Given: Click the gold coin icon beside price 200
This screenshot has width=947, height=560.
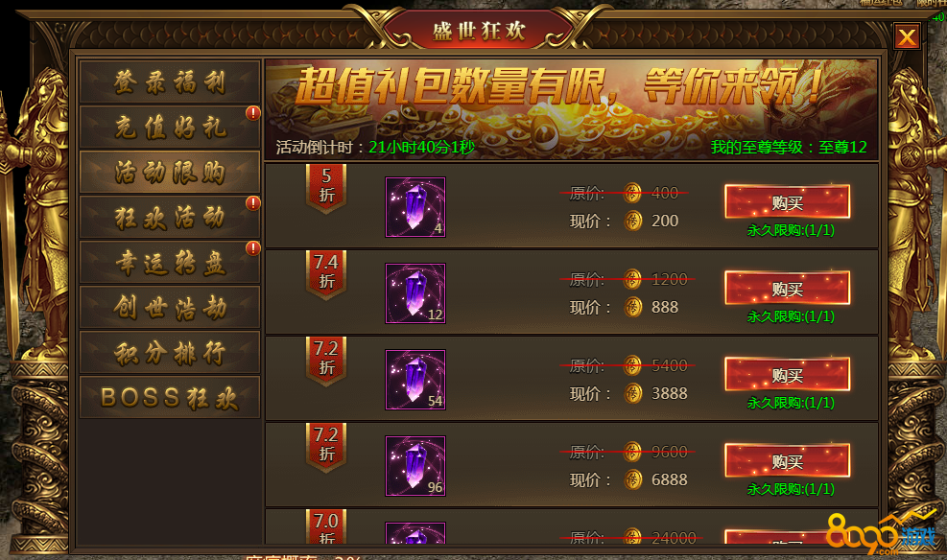Looking at the screenshot, I should [x=632, y=221].
